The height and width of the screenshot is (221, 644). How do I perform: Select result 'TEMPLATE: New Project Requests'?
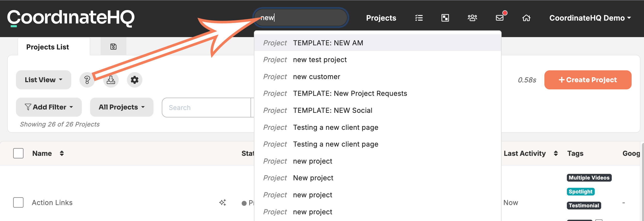378,93
